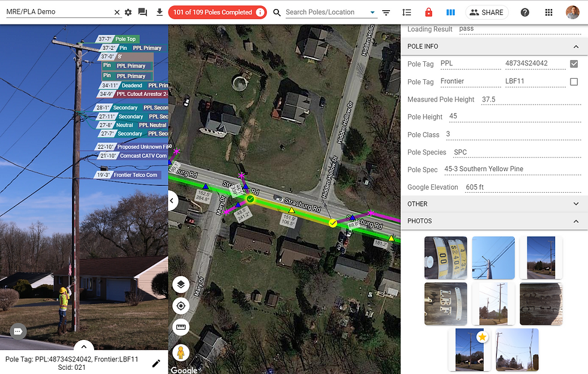Viewport: 588px width, 374px height.
Task: Select the Deadend PPL Primary annotation
Action: click(134, 85)
